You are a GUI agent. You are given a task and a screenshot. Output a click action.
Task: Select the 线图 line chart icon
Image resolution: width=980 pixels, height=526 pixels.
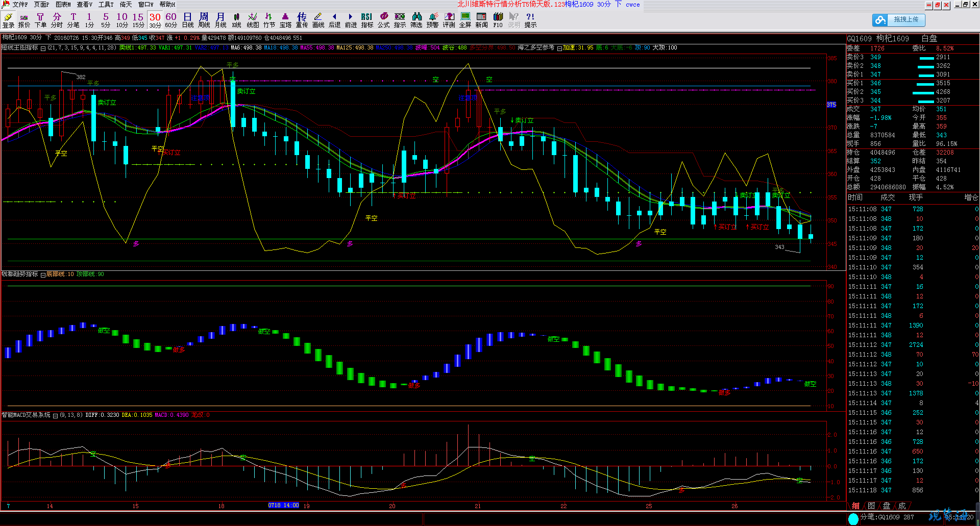click(253, 20)
